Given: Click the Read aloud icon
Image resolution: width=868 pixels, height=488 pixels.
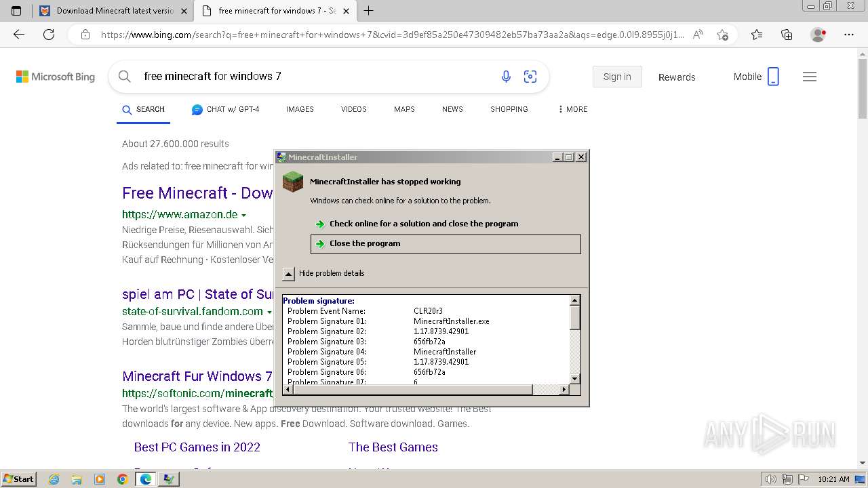Looking at the screenshot, I should click(698, 35).
